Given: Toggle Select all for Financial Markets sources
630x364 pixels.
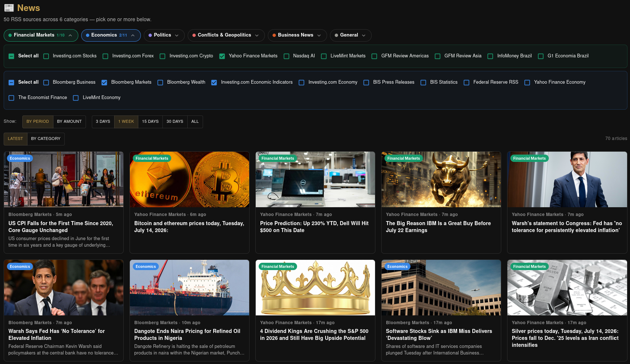Looking at the screenshot, I should click(11, 56).
